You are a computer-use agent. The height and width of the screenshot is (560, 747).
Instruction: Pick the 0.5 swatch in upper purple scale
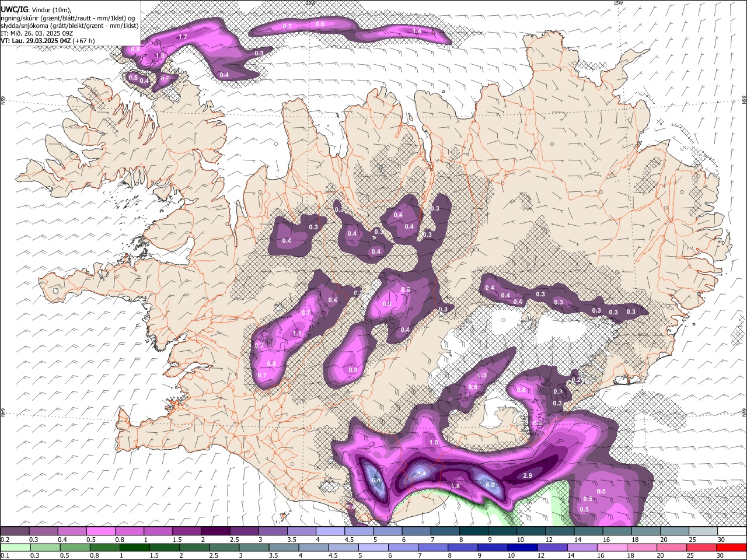pyautogui.click(x=100, y=531)
